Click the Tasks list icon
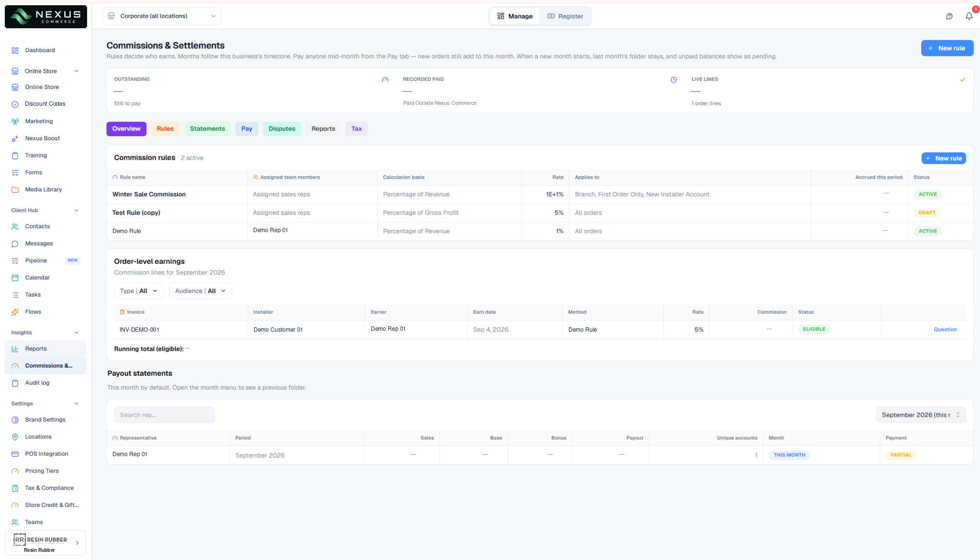Image resolution: width=980 pixels, height=560 pixels. click(x=15, y=295)
